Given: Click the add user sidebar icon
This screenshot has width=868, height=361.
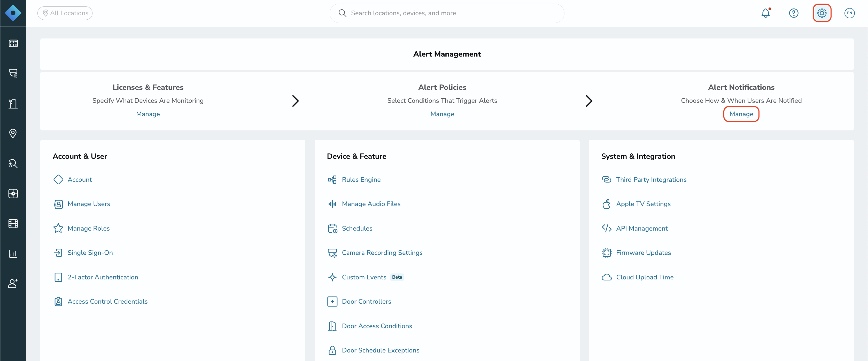Looking at the screenshot, I should pyautogui.click(x=13, y=284).
